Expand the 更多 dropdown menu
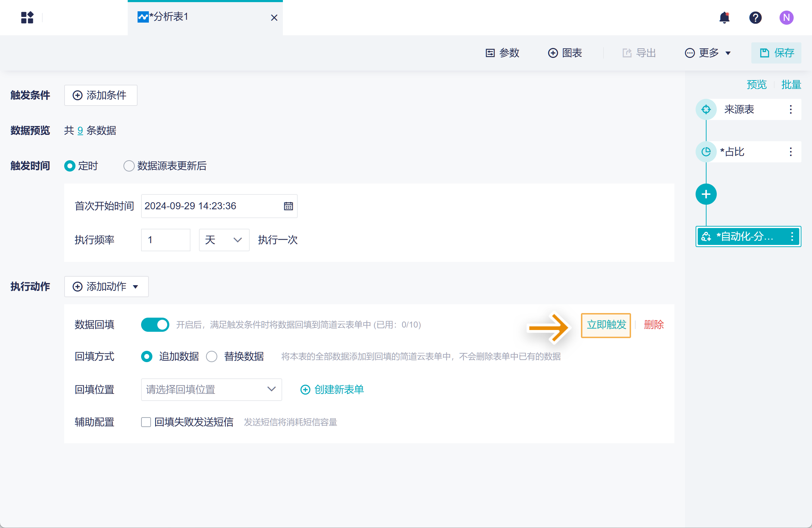This screenshot has width=812, height=528. 708,53
